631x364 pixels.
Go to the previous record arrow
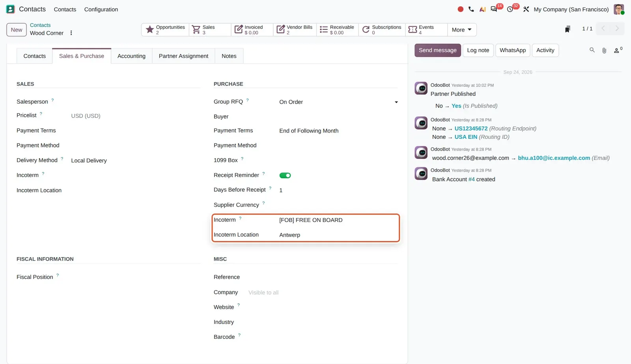[x=603, y=28]
